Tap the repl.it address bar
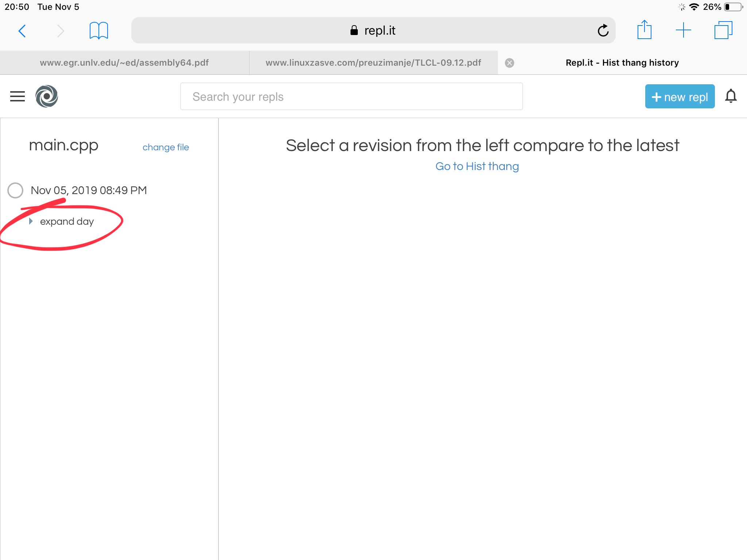The height and width of the screenshot is (560, 747). pyautogui.click(x=373, y=30)
